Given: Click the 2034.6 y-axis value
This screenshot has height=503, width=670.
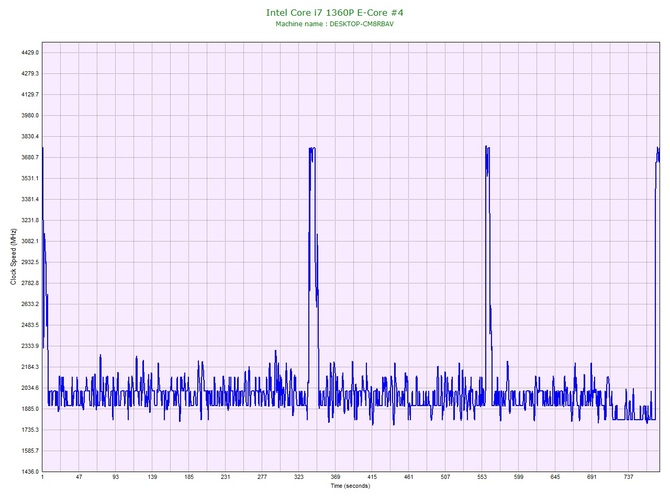Looking at the screenshot, I should (x=30, y=388).
